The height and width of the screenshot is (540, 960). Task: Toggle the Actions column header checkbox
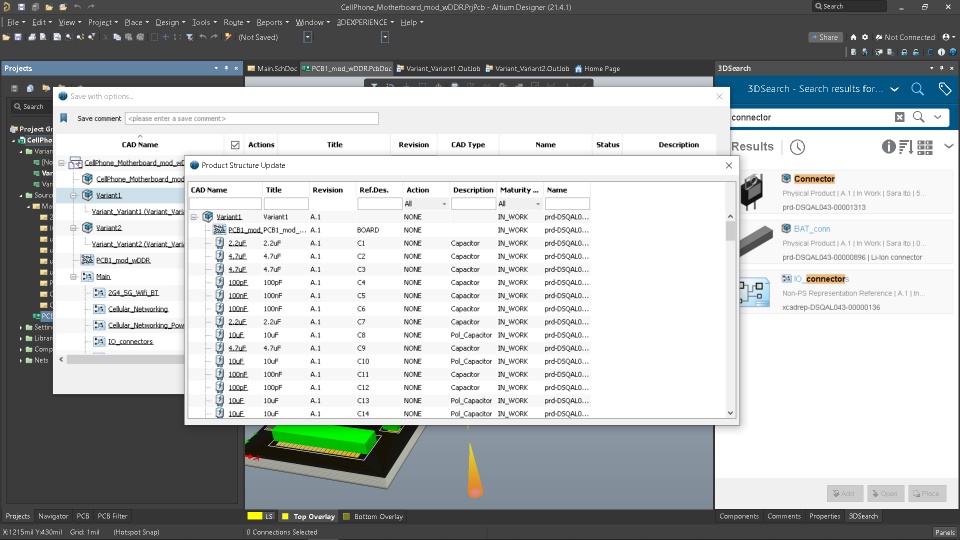(x=235, y=145)
